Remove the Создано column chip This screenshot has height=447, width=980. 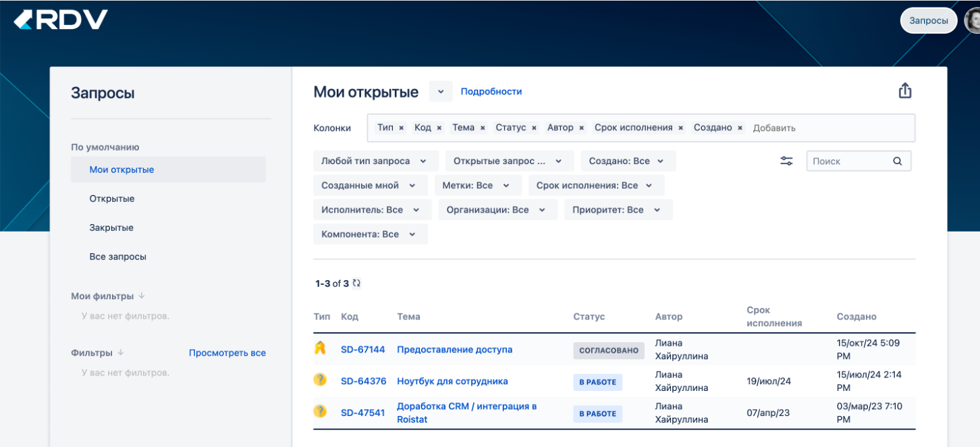[739, 128]
